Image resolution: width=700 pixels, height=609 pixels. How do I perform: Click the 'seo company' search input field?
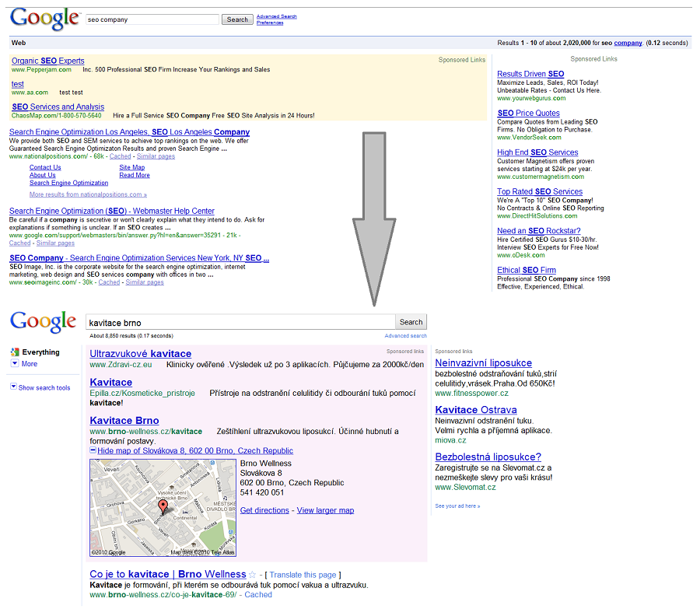152,19
